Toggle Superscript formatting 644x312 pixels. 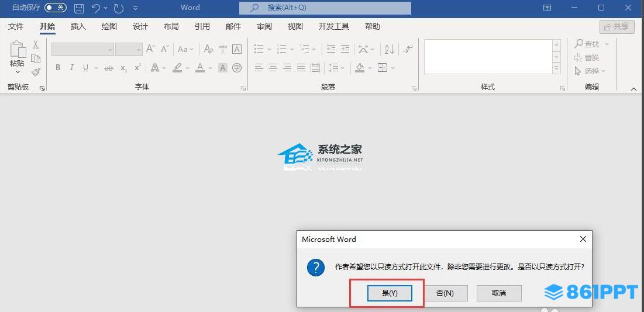click(x=138, y=67)
